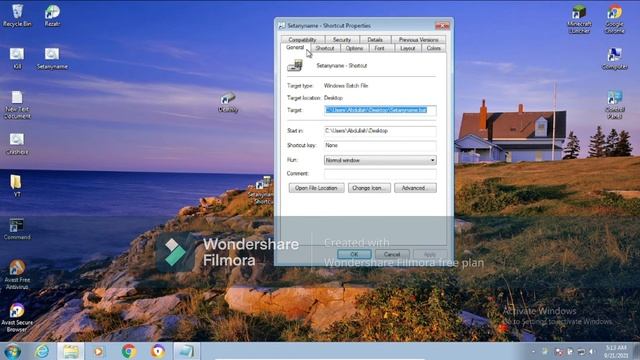Select the Kill desktop icon
This screenshot has height=360, width=640.
coord(17,58)
